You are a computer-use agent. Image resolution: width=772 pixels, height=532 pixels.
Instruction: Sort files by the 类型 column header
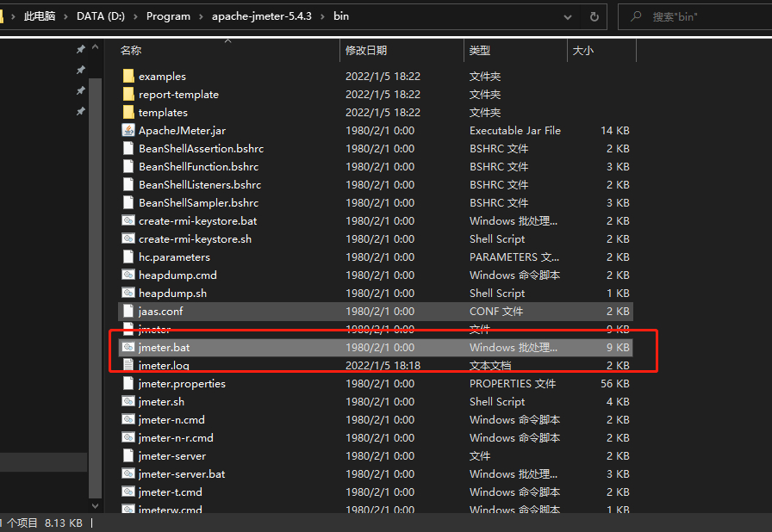(480, 50)
